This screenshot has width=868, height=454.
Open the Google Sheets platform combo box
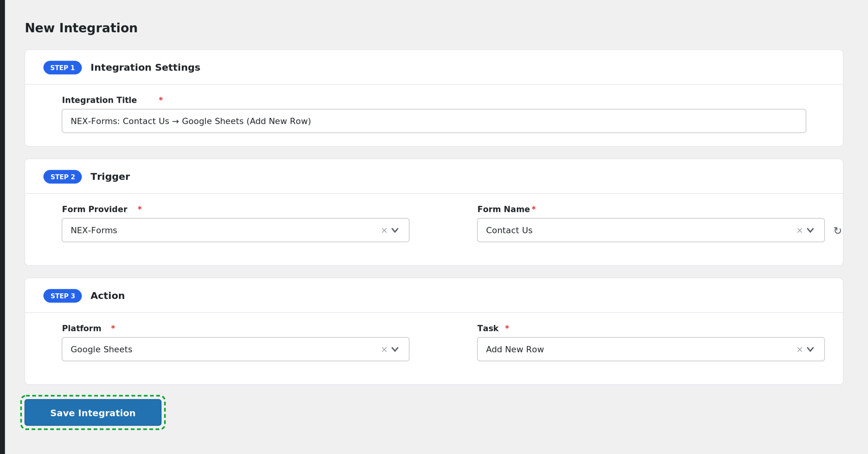(235, 349)
